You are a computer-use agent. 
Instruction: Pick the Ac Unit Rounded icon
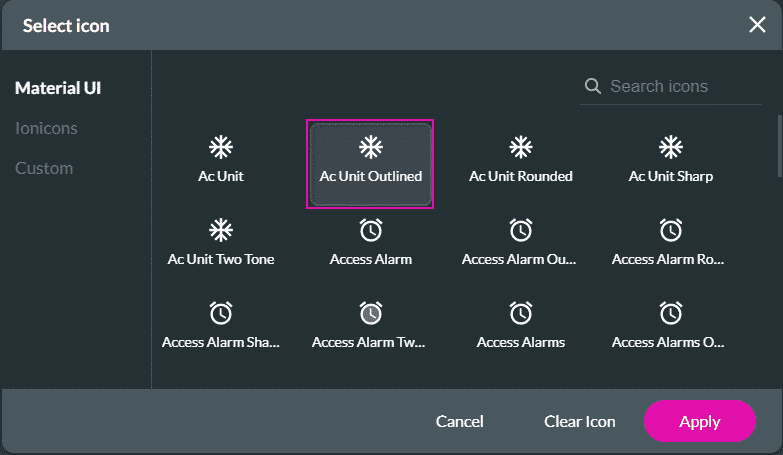[520, 160]
